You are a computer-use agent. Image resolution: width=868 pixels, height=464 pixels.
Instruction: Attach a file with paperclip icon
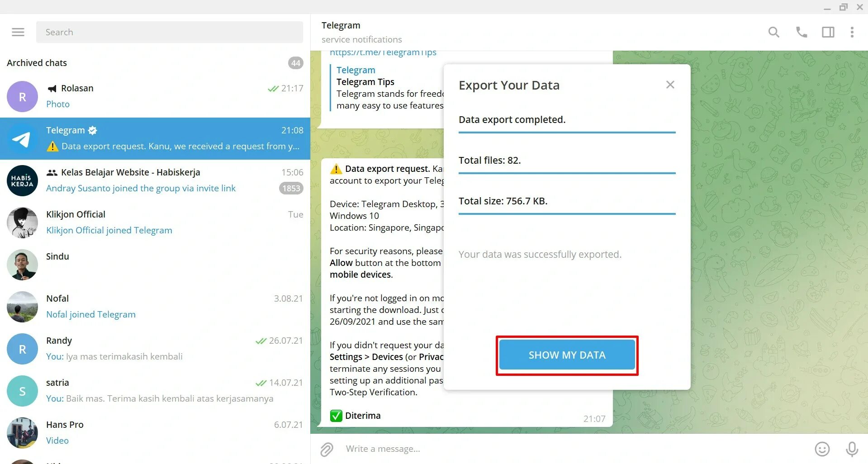pyautogui.click(x=327, y=449)
